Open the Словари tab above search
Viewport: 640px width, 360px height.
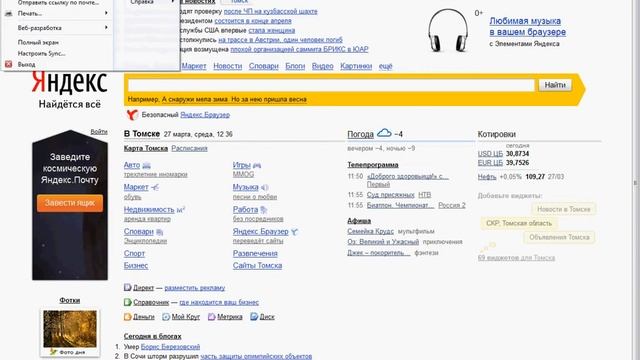click(264, 66)
